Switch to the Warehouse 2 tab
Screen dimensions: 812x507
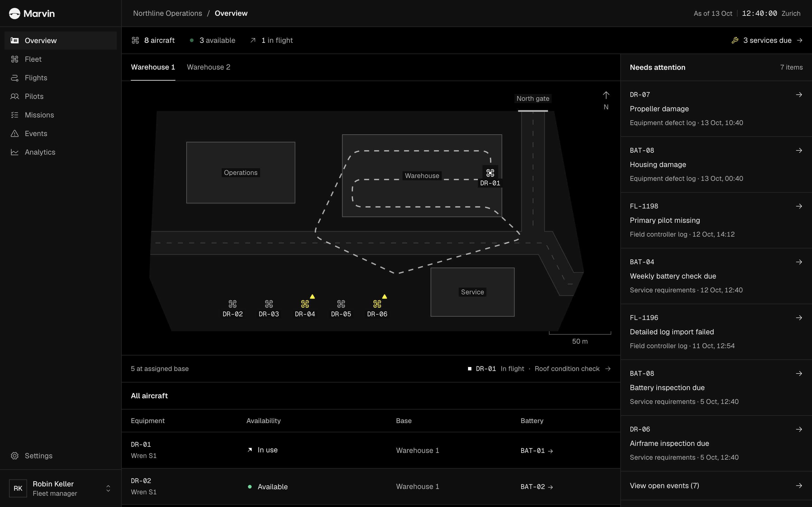(208, 67)
